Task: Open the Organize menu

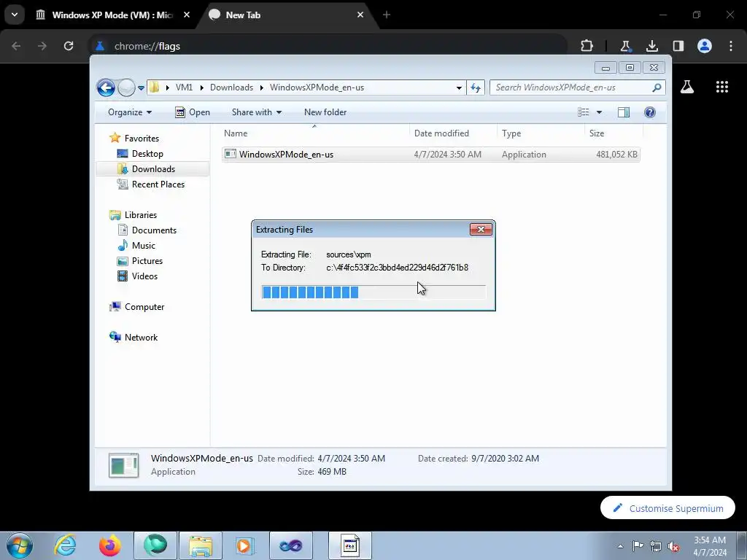Action: (x=130, y=112)
